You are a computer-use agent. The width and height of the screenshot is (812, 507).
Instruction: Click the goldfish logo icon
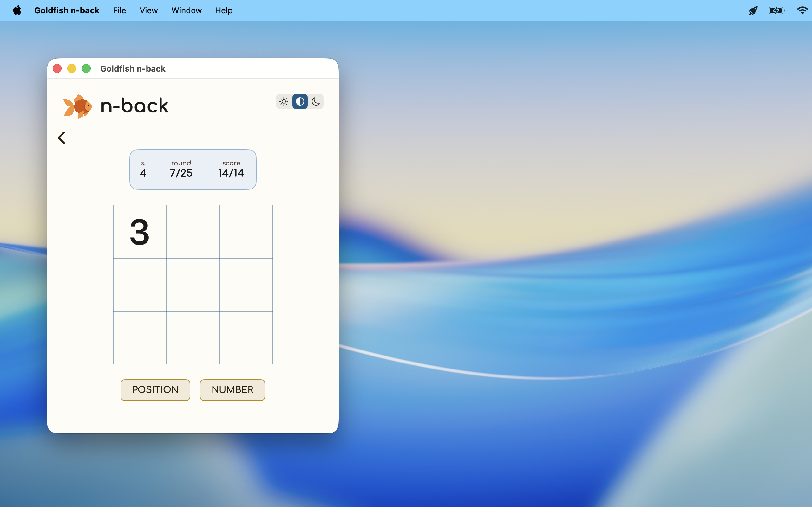77,106
